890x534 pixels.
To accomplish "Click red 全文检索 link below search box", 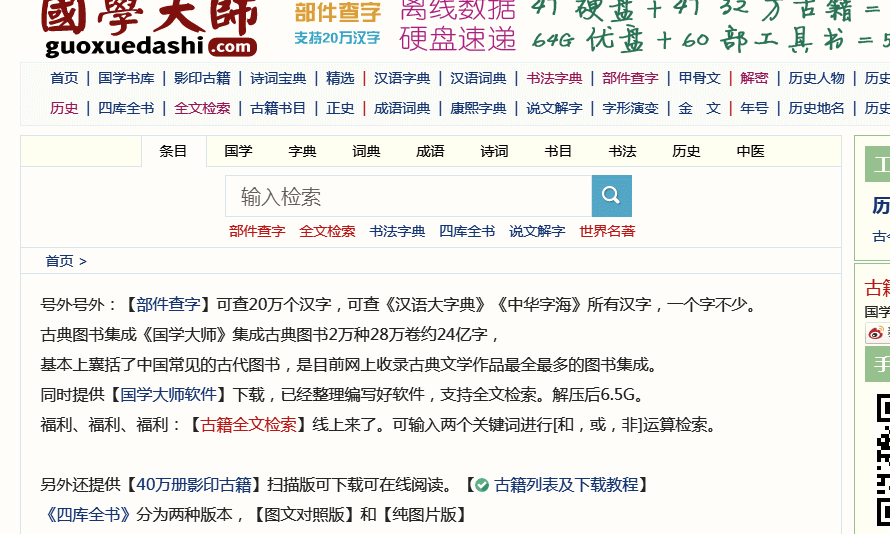I will click(x=327, y=231).
